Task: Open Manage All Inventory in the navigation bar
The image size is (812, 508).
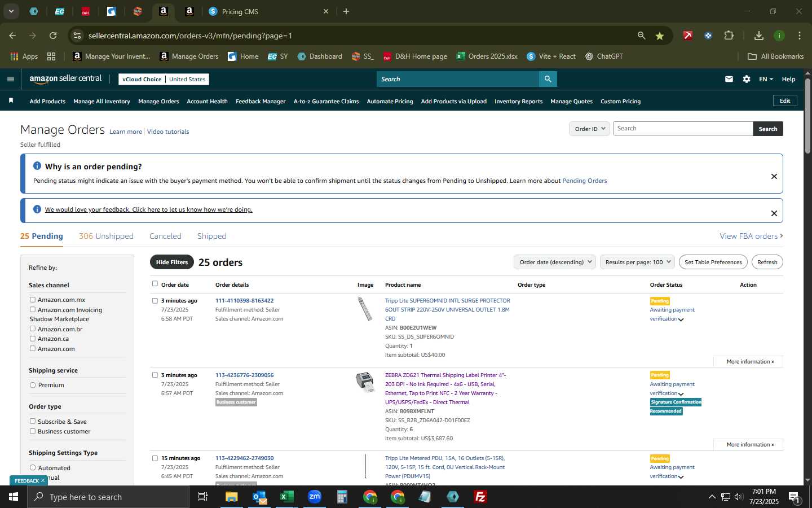Action: pyautogui.click(x=101, y=102)
